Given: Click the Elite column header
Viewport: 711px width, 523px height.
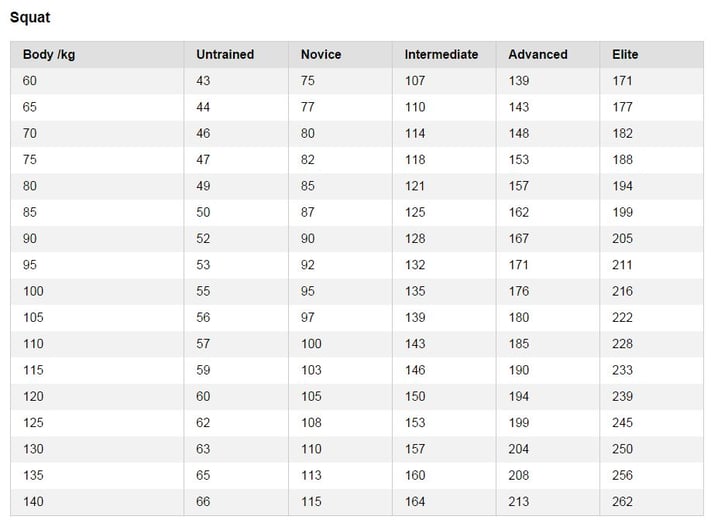Looking at the screenshot, I should [625, 54].
